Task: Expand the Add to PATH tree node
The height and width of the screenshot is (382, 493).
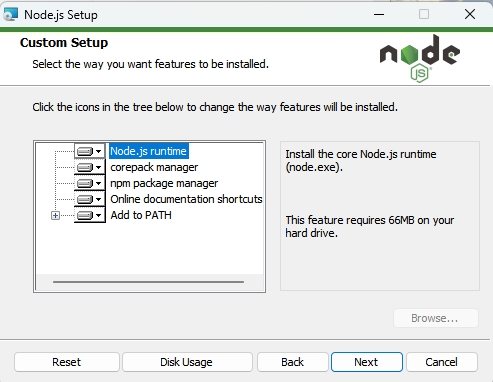Action: click(x=55, y=216)
